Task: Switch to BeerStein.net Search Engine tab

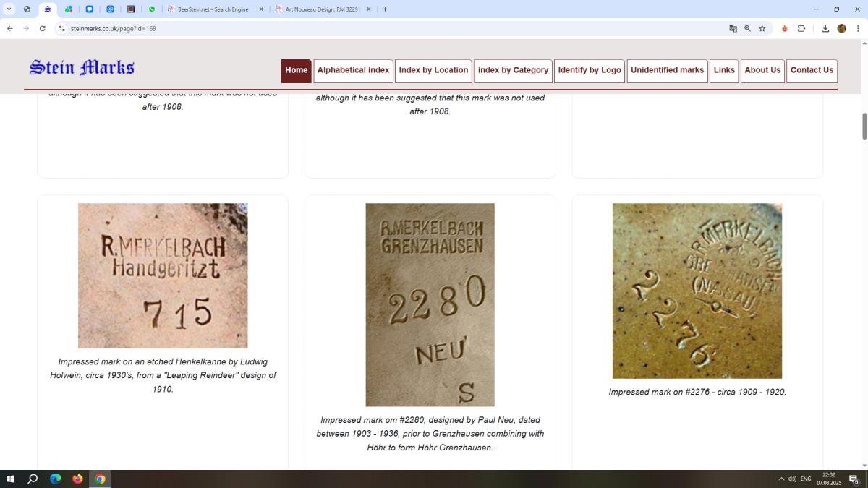Action: pyautogui.click(x=216, y=9)
